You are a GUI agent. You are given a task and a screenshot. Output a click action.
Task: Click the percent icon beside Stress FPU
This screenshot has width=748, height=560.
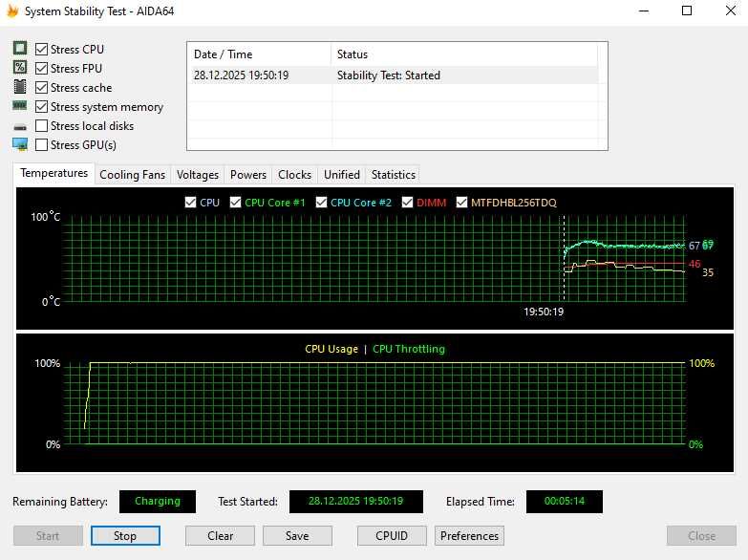tap(20, 67)
